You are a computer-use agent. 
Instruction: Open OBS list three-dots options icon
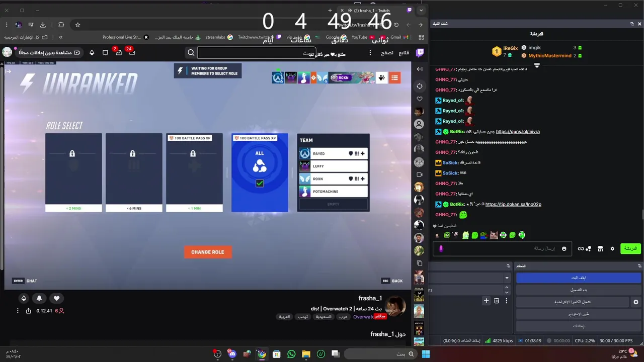[507, 301]
